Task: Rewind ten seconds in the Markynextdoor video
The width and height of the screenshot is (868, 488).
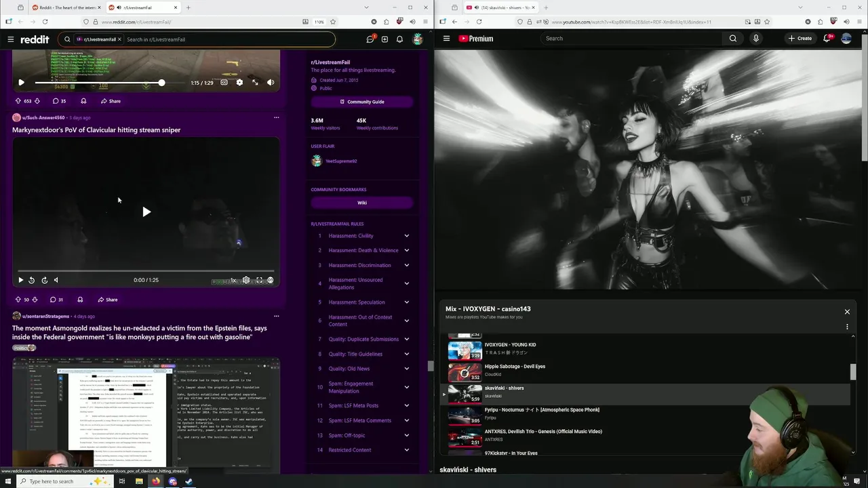Action: pyautogui.click(x=31, y=280)
